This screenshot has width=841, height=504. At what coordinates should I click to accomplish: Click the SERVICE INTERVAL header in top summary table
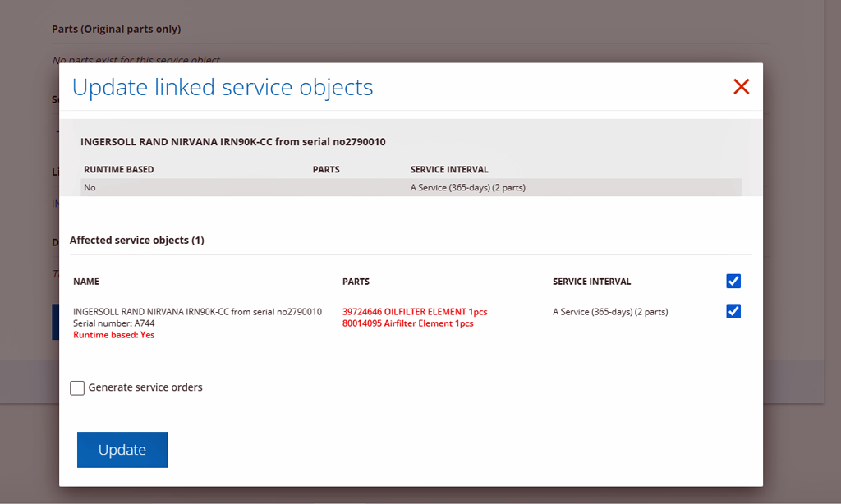pyautogui.click(x=449, y=169)
